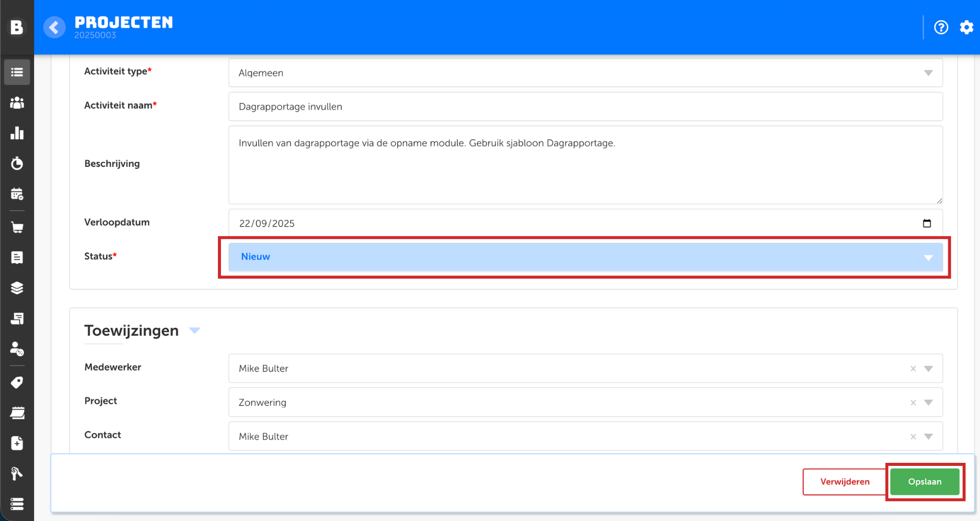Open the stacked layers icon in sidebar

pos(17,288)
